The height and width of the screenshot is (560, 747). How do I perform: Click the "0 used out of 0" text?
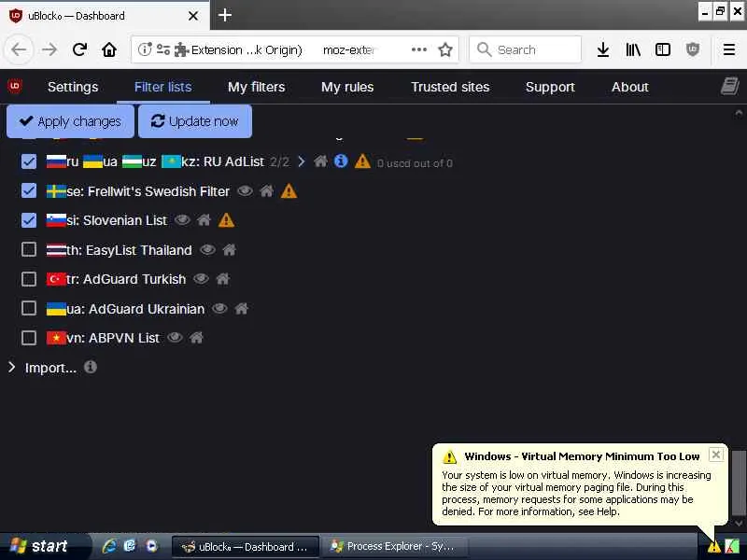(x=415, y=163)
